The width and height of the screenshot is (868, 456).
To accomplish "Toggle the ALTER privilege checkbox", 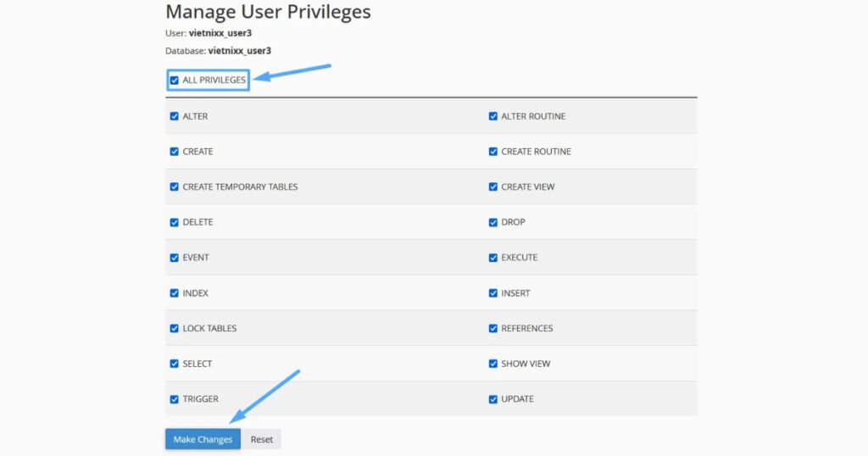I will (x=175, y=116).
